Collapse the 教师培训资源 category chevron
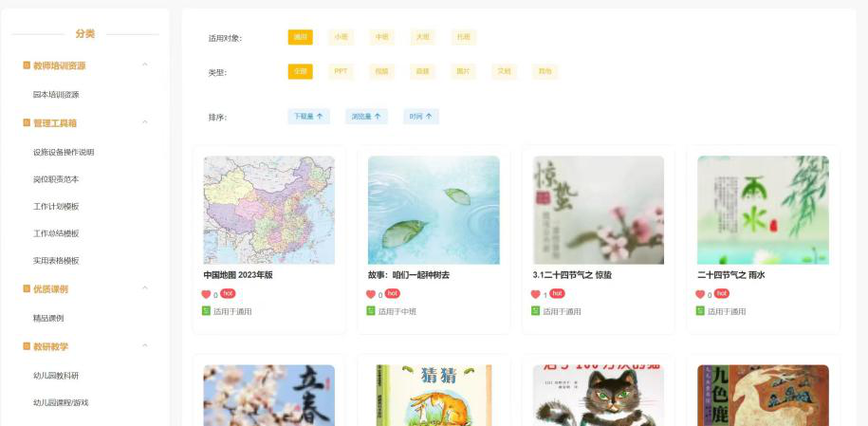Viewport: 868px width, 426px height. pyautogui.click(x=145, y=65)
